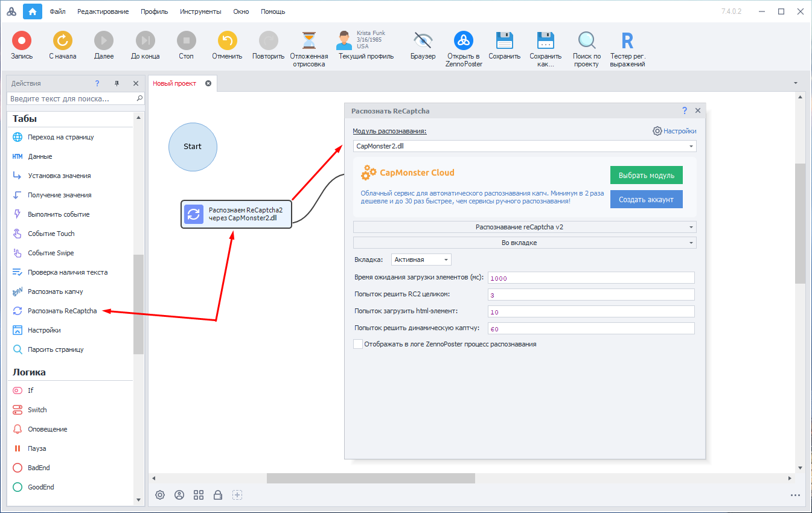Click the Создать аккаунт button
The height and width of the screenshot is (513, 812).
(x=646, y=199)
